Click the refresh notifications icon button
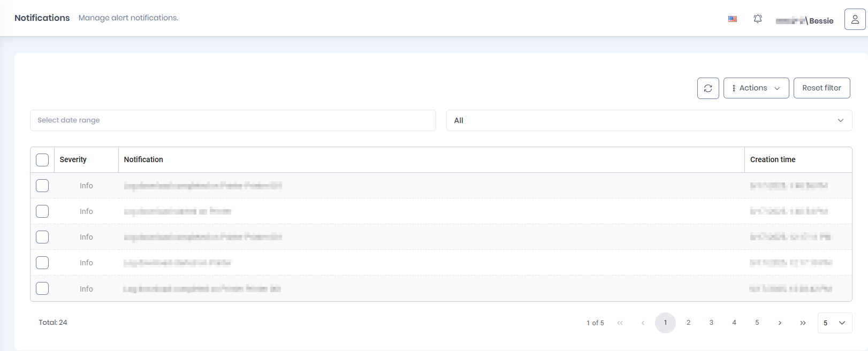Image resolution: width=868 pixels, height=351 pixels. [x=707, y=88]
